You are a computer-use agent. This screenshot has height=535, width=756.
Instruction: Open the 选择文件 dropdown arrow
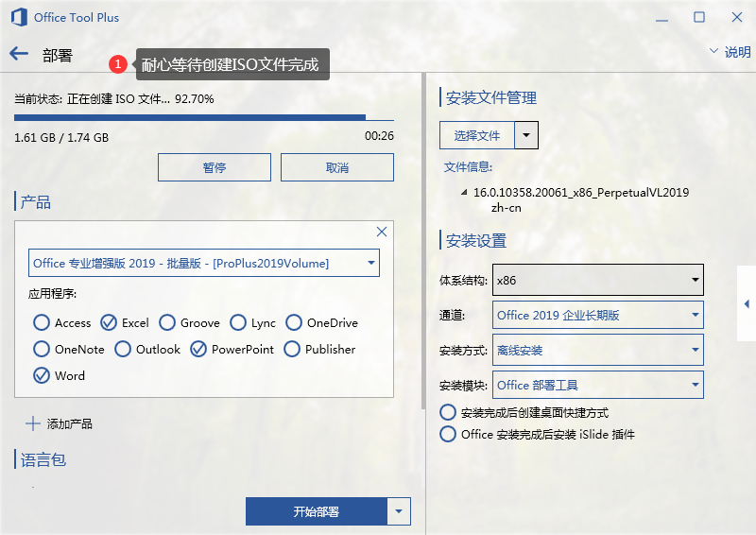click(x=526, y=135)
